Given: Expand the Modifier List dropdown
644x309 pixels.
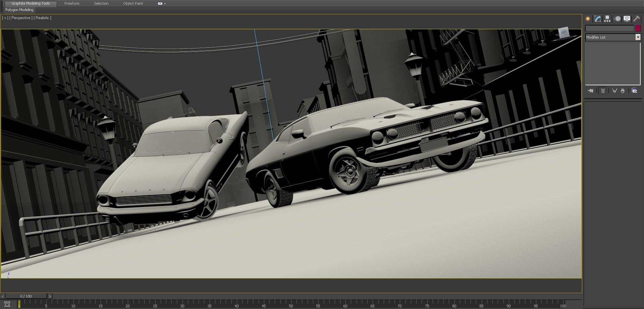Looking at the screenshot, I should [638, 37].
